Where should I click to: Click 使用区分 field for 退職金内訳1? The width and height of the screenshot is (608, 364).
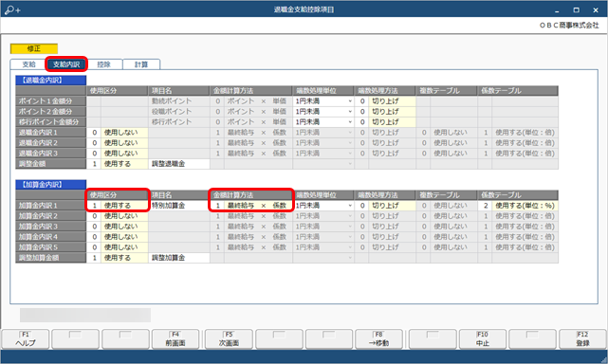click(117, 133)
